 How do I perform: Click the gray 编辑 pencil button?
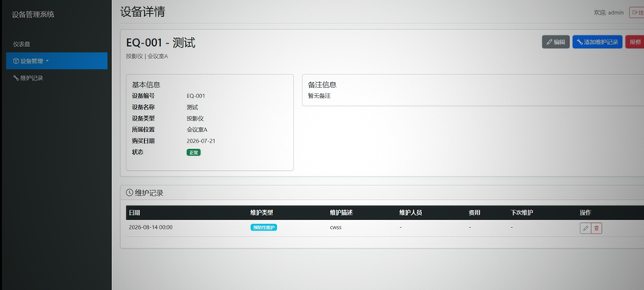pos(555,42)
